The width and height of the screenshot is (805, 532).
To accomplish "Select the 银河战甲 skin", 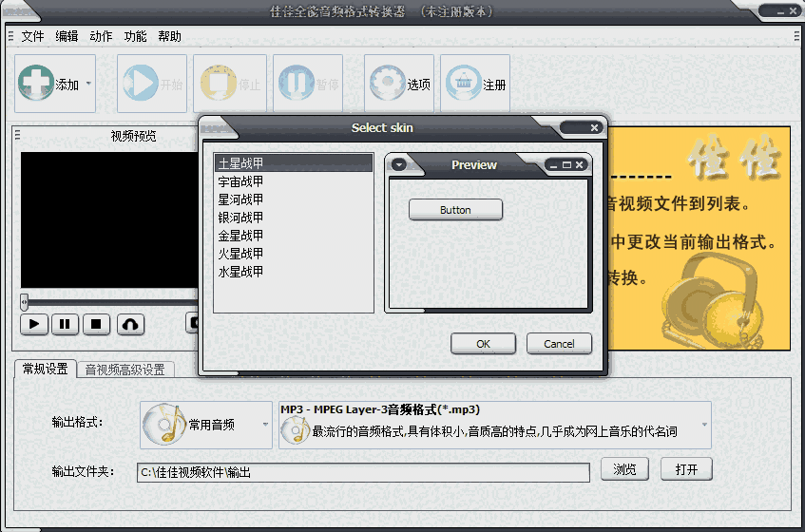I will (294, 217).
